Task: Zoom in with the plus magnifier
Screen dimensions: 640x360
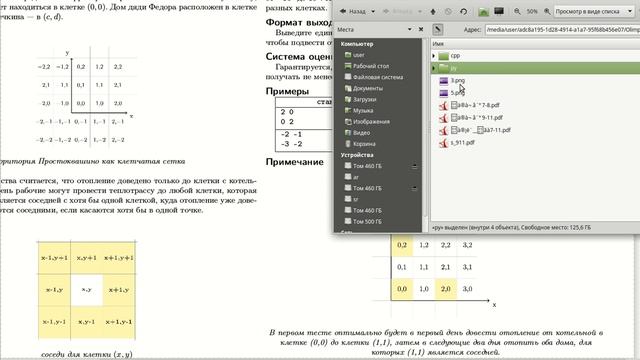Action: [547, 11]
